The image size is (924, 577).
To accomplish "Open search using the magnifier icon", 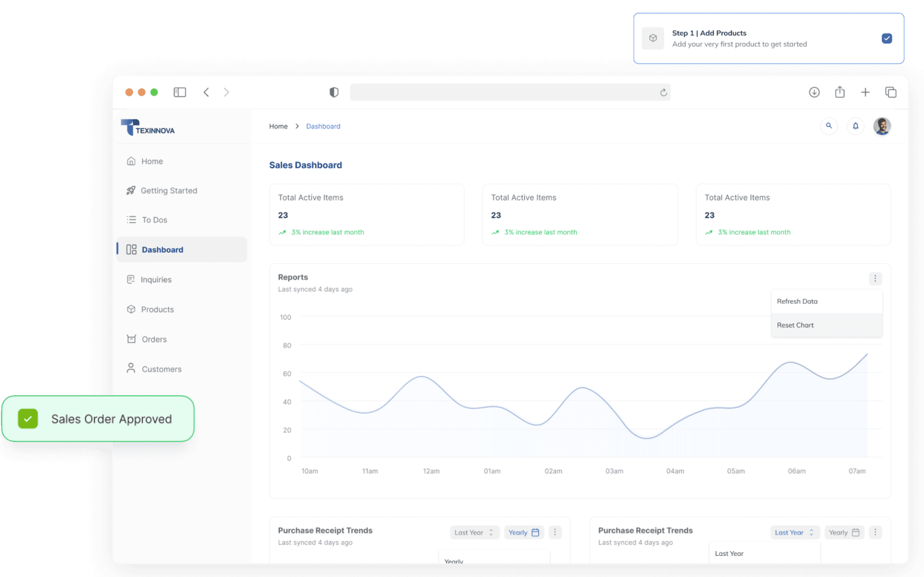I will pyautogui.click(x=829, y=126).
